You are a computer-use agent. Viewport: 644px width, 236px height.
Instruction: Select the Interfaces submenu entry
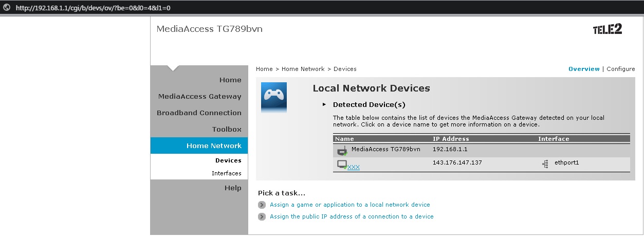[x=227, y=173]
